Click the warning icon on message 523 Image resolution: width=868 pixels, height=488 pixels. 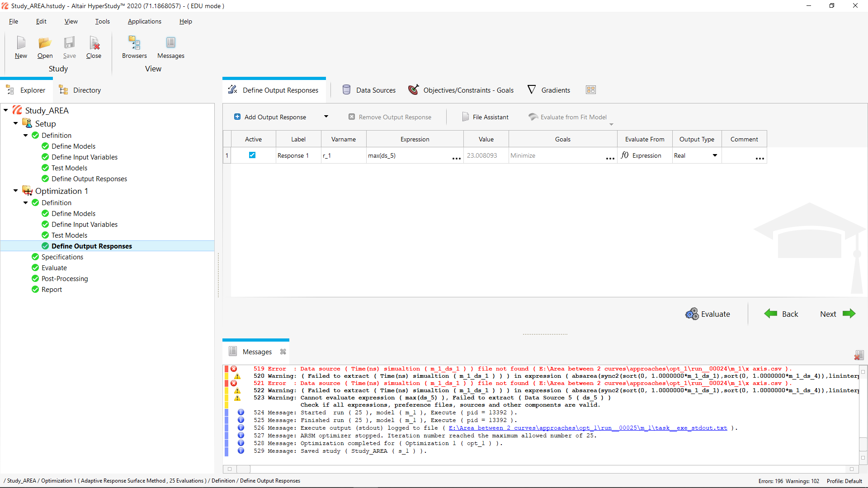[x=237, y=398]
